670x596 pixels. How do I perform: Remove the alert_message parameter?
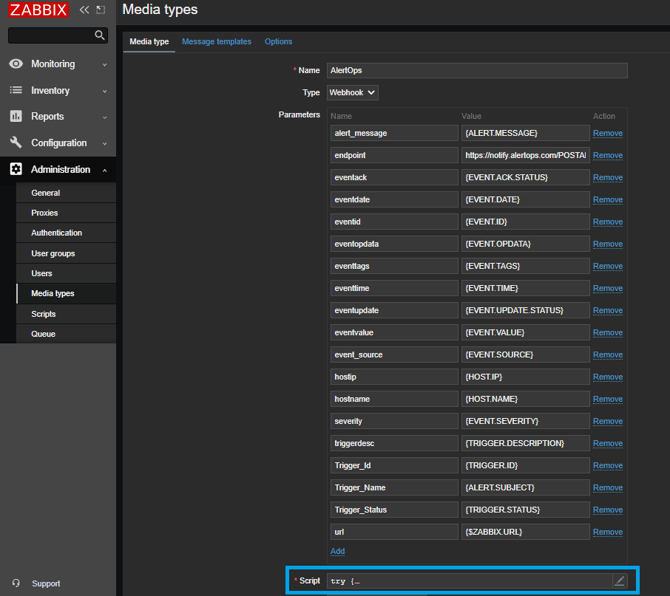click(607, 133)
